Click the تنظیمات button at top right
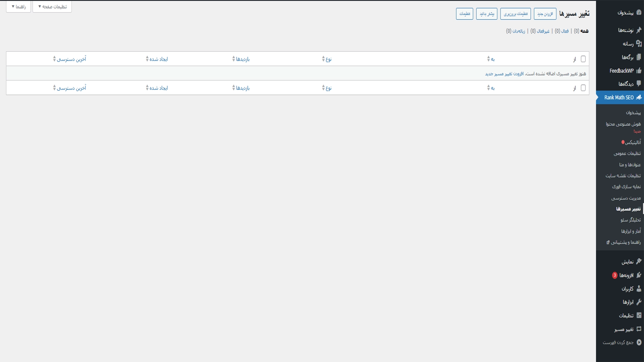 click(x=465, y=14)
